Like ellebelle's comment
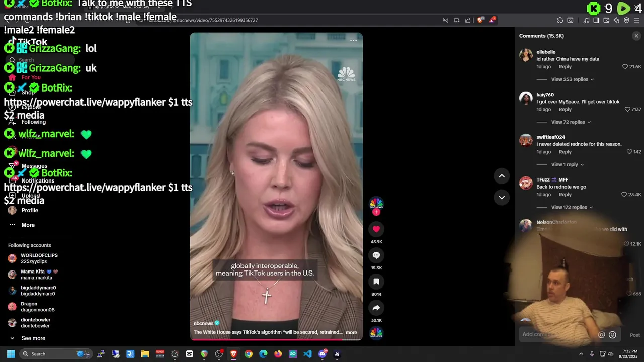Image resolution: width=644 pixels, height=362 pixels. tap(625, 67)
